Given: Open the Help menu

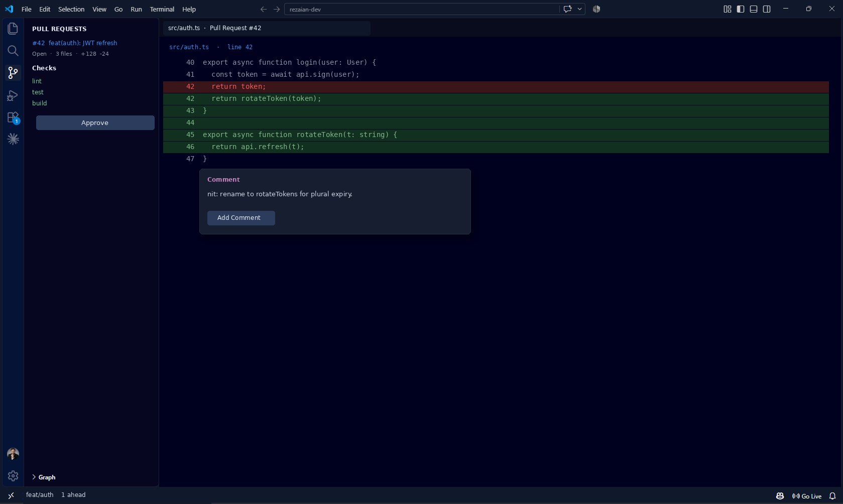Looking at the screenshot, I should (189, 9).
